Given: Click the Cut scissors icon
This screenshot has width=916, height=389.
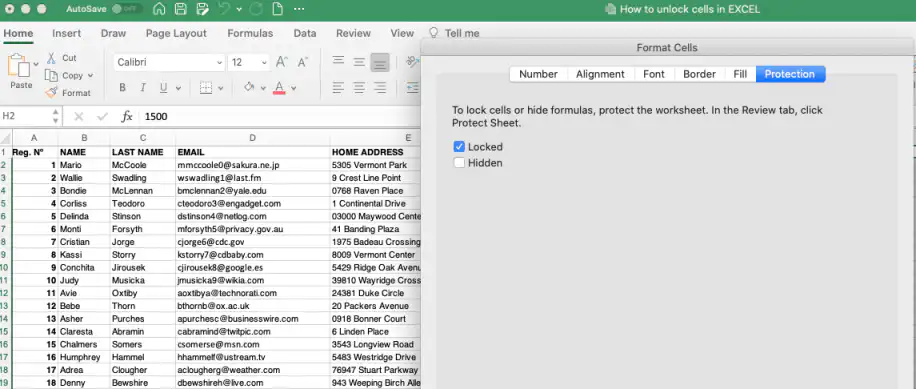Looking at the screenshot, I should pos(51,58).
